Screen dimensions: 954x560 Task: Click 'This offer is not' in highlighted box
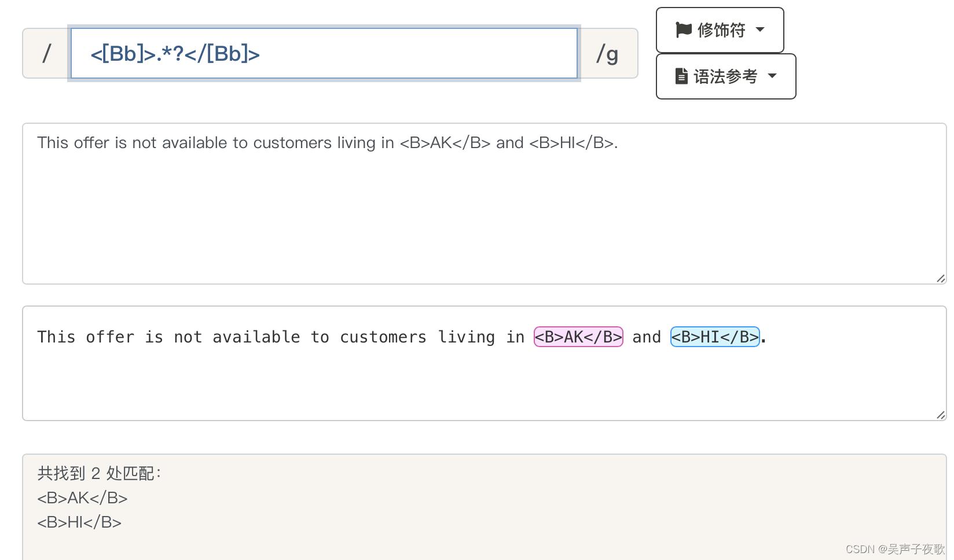120,337
